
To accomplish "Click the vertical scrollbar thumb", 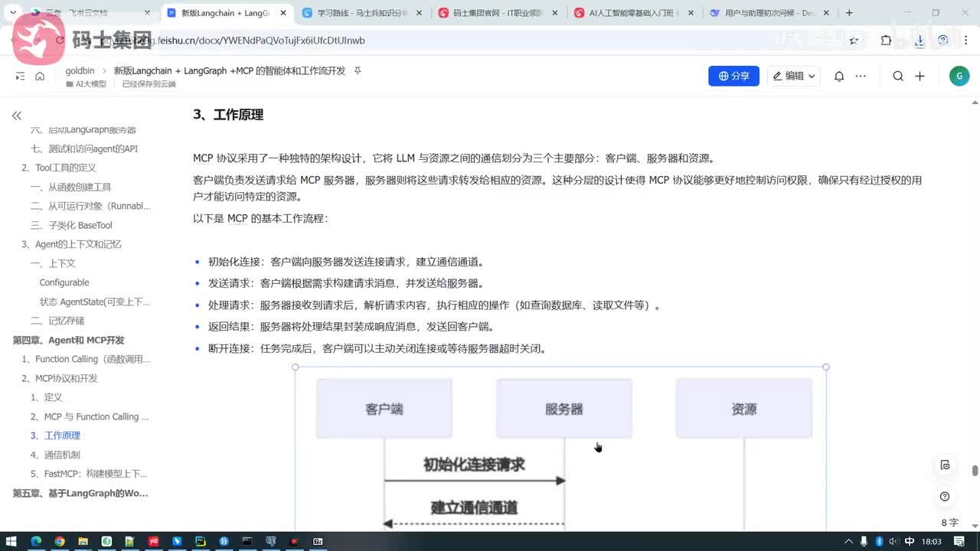I will pos(975,471).
